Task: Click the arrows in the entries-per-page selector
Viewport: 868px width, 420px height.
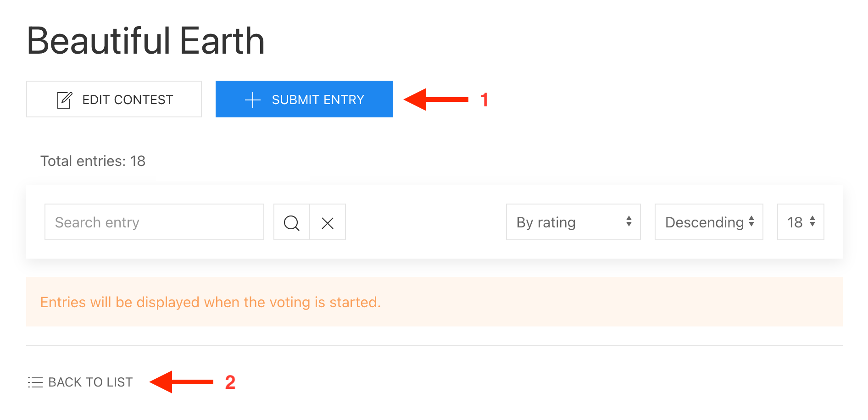Action: click(x=812, y=222)
